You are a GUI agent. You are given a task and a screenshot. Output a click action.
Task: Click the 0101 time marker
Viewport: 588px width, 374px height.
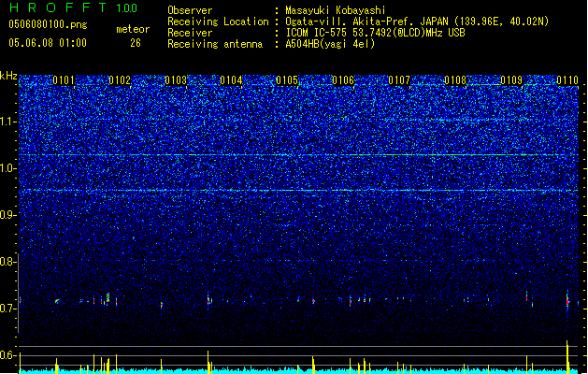pyautogui.click(x=64, y=80)
